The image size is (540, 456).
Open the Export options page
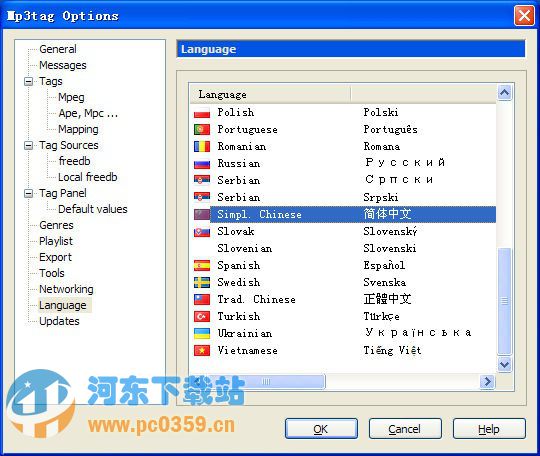coord(55,257)
